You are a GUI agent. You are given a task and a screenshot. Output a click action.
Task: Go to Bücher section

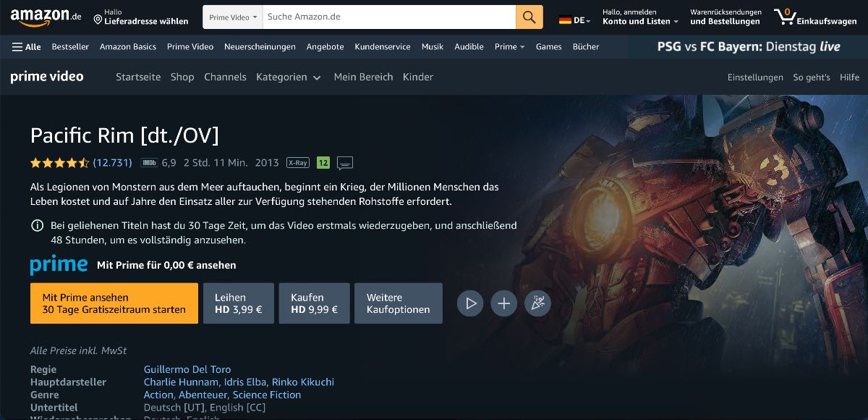(x=586, y=46)
